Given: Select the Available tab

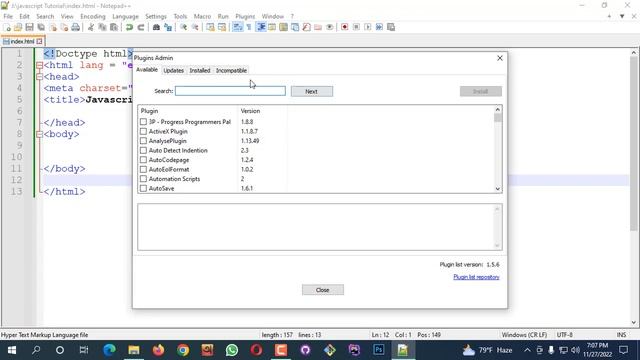Looking at the screenshot, I should (x=147, y=70).
